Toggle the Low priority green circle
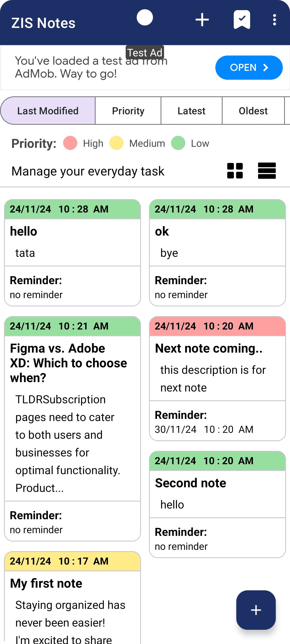This screenshot has height=644, width=290. (x=178, y=143)
